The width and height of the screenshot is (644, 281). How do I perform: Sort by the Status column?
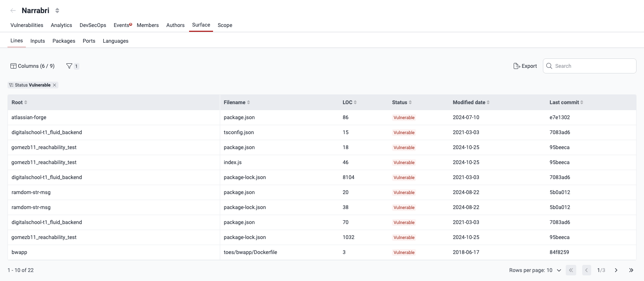(402, 102)
